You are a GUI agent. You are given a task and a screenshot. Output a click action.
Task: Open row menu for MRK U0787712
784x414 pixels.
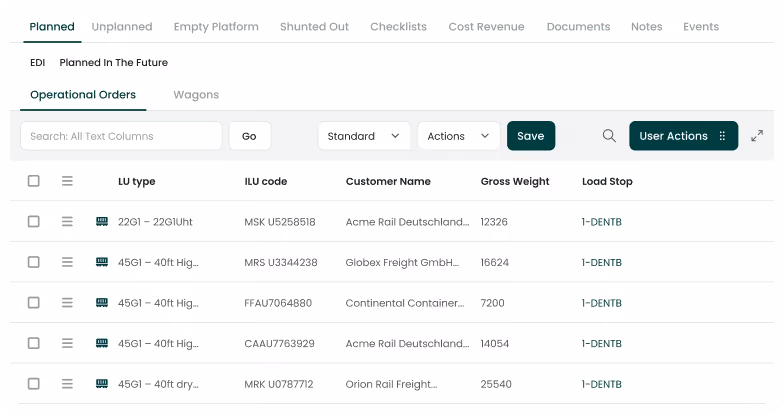[x=67, y=384]
